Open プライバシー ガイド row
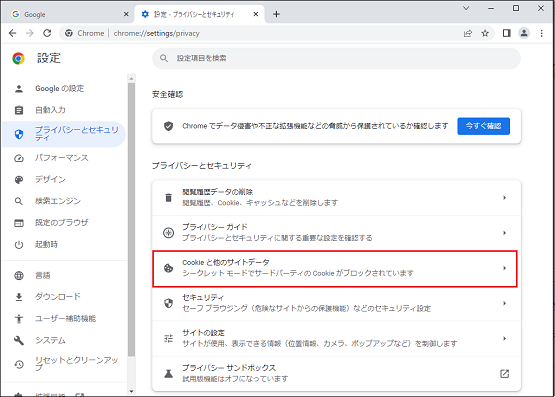Screen dimensions: 555x397 click(336, 233)
